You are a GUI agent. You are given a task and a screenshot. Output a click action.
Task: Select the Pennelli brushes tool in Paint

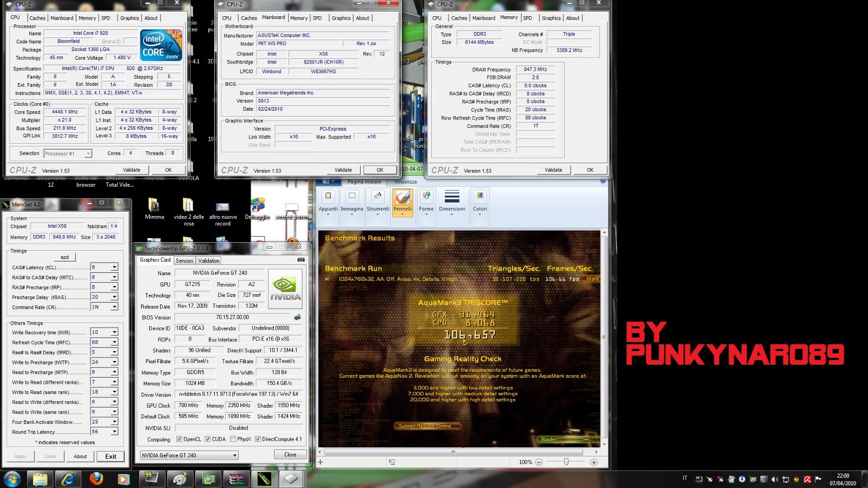pos(403,202)
